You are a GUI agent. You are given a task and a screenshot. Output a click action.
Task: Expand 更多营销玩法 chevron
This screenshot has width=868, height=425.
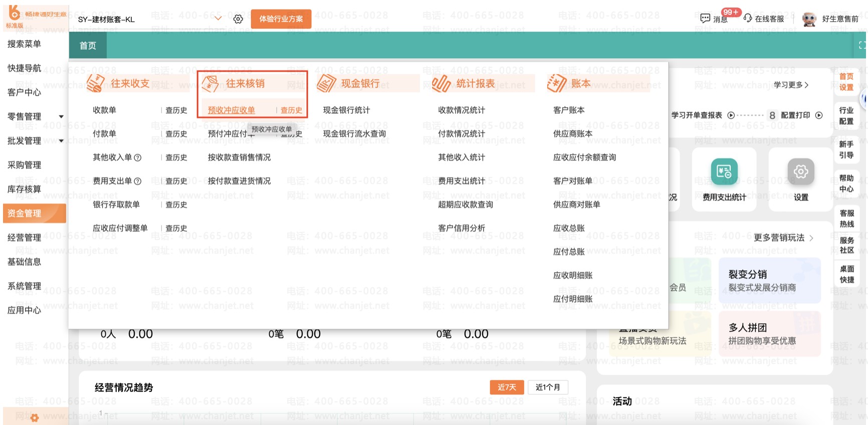click(811, 238)
